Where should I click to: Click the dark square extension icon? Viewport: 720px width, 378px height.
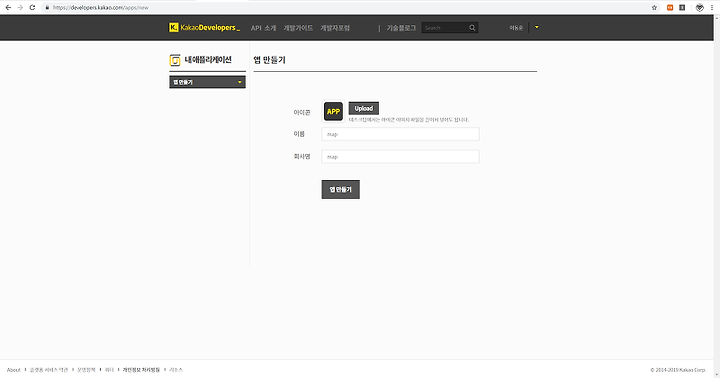(x=682, y=7)
